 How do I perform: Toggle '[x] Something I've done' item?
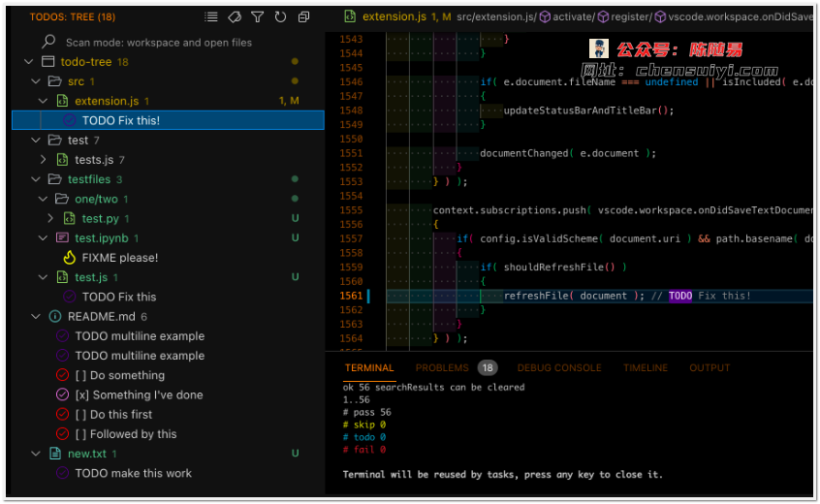139,394
